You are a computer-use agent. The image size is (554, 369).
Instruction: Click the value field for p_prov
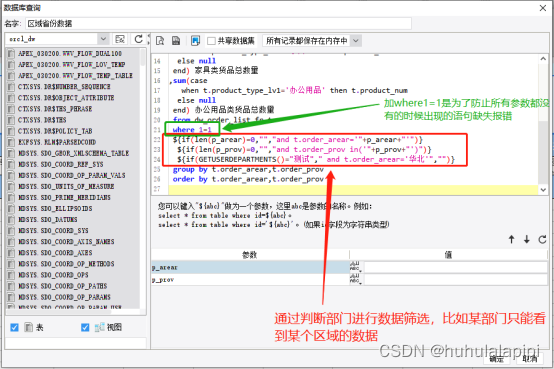tap(455, 280)
